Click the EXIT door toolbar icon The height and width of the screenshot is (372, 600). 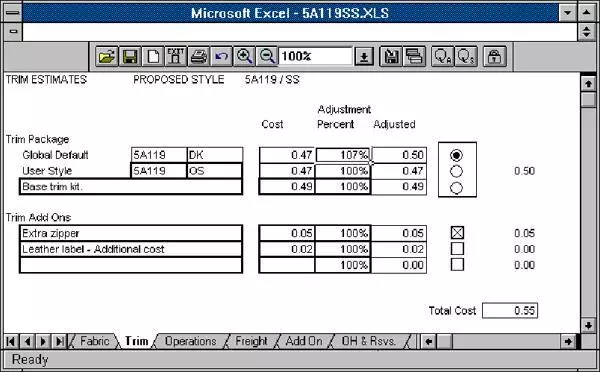pyautogui.click(x=176, y=57)
